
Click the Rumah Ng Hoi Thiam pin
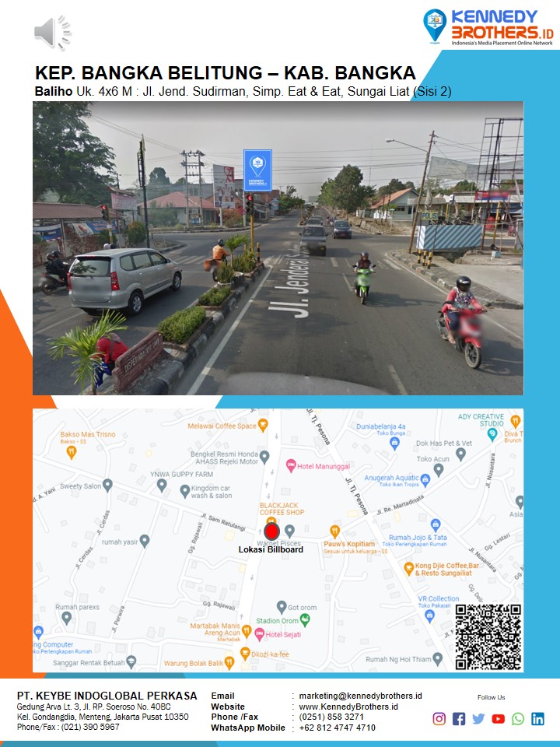pos(438,659)
